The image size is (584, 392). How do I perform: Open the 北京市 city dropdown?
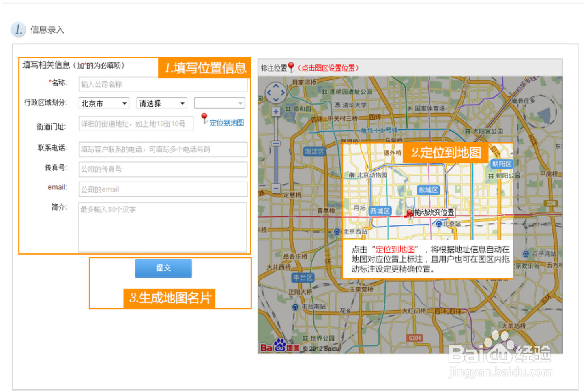coord(103,103)
